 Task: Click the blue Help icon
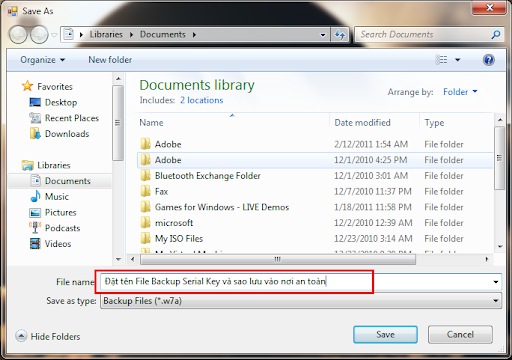click(x=489, y=60)
